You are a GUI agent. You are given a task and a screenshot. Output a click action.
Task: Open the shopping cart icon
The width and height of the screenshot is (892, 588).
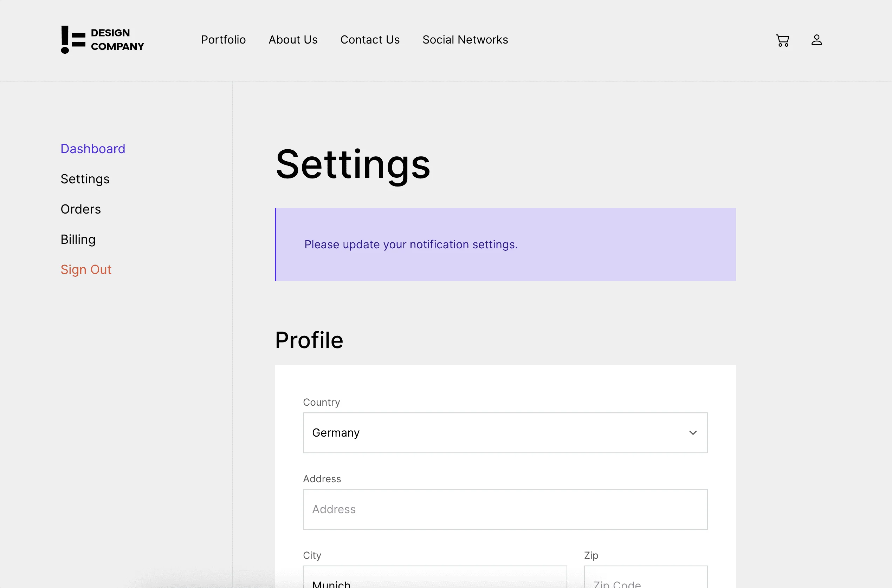(782, 40)
